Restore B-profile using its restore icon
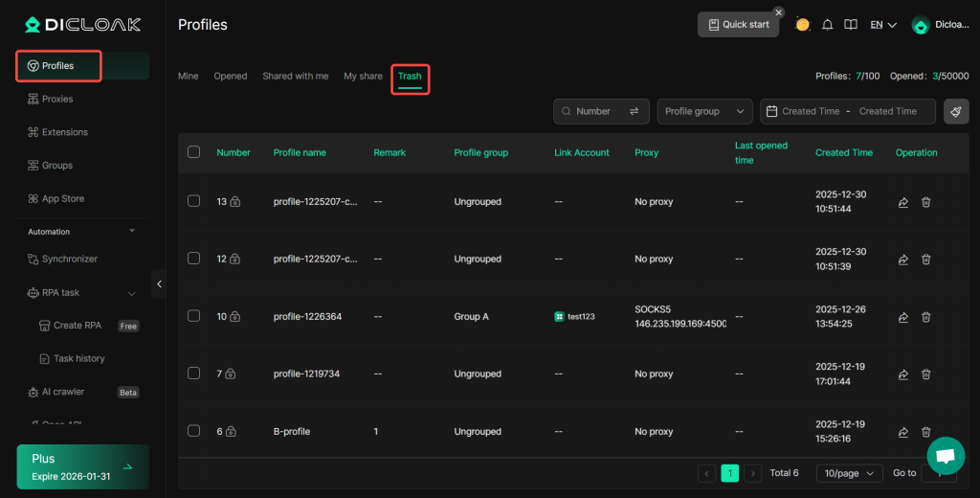Screen dimensions: 980x498 903,432
